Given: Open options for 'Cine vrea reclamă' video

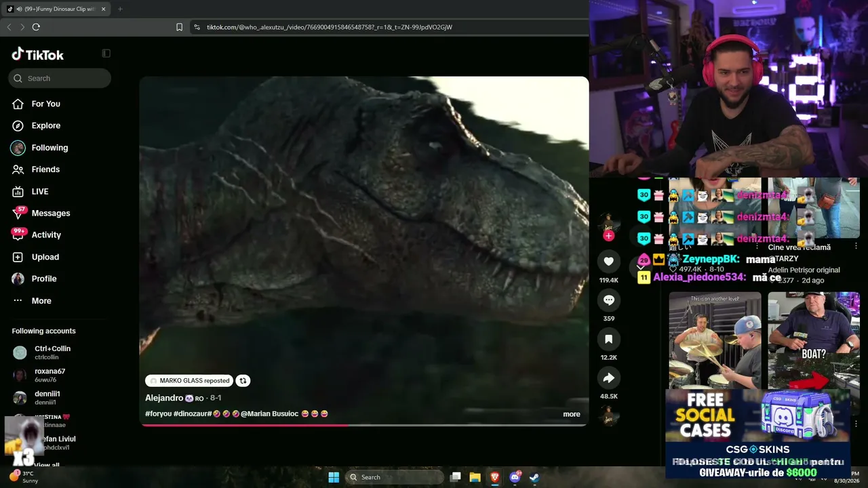Looking at the screenshot, I should point(856,246).
